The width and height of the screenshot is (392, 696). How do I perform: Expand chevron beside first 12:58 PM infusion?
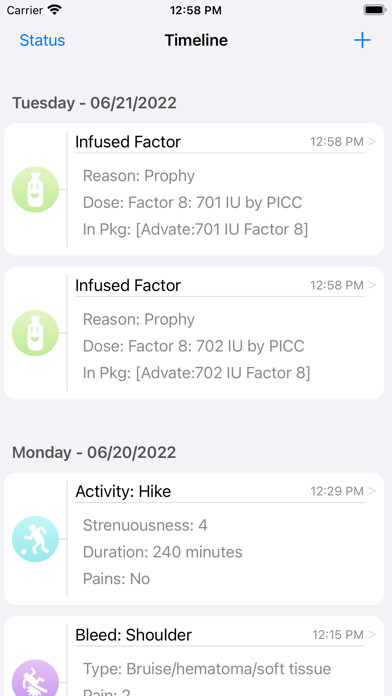coord(372,142)
